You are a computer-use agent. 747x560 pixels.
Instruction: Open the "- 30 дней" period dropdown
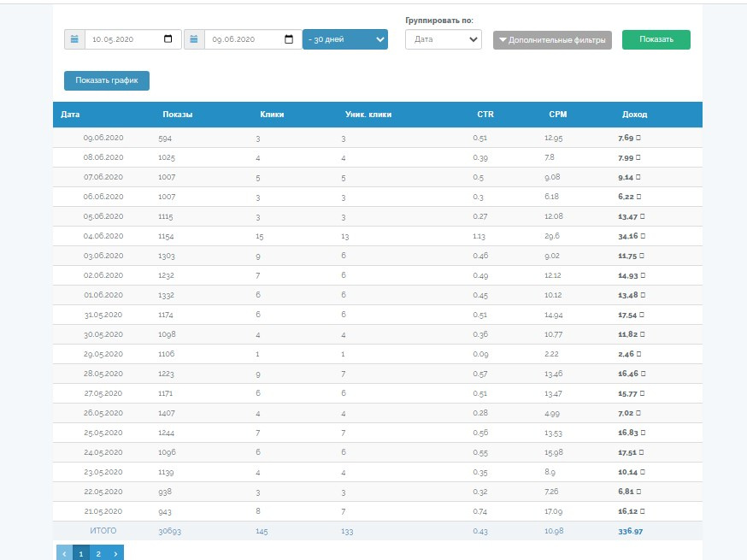coord(344,39)
